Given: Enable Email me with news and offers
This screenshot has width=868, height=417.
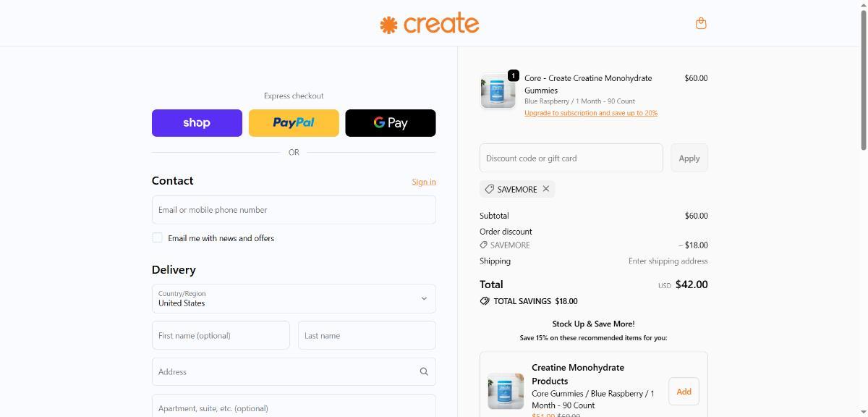Looking at the screenshot, I should tap(157, 237).
